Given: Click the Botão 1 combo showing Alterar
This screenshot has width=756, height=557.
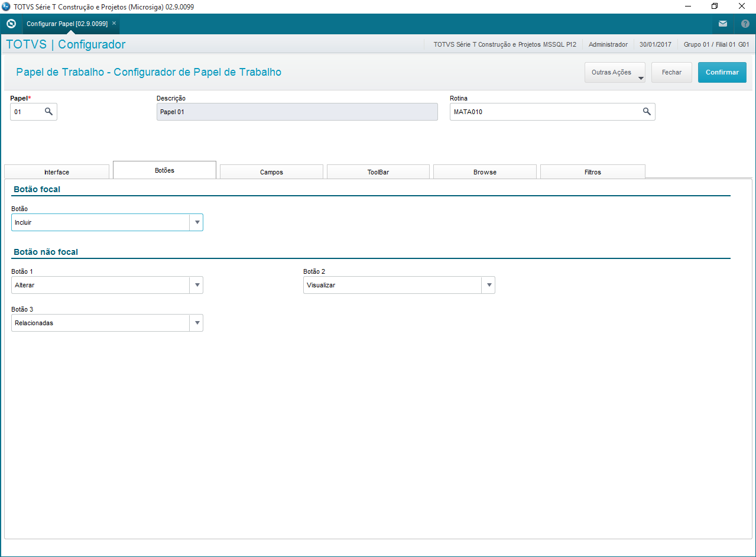Looking at the screenshot, I should coord(107,285).
